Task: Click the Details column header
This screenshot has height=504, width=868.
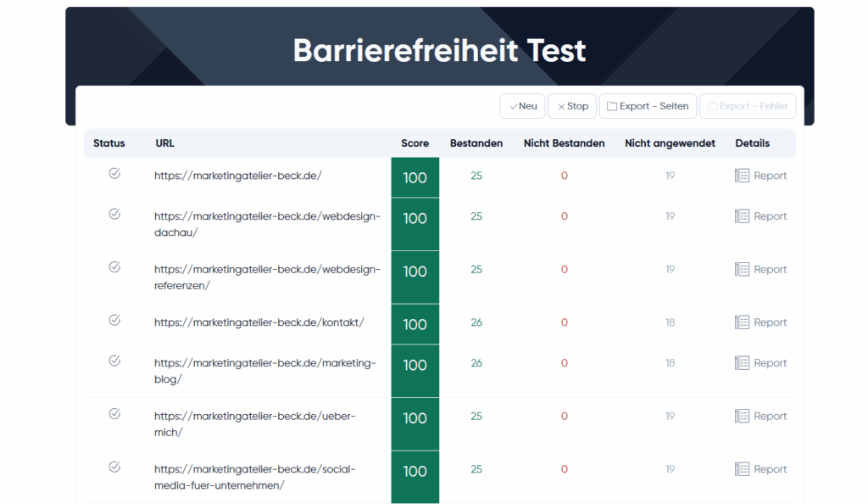Action: click(x=753, y=143)
